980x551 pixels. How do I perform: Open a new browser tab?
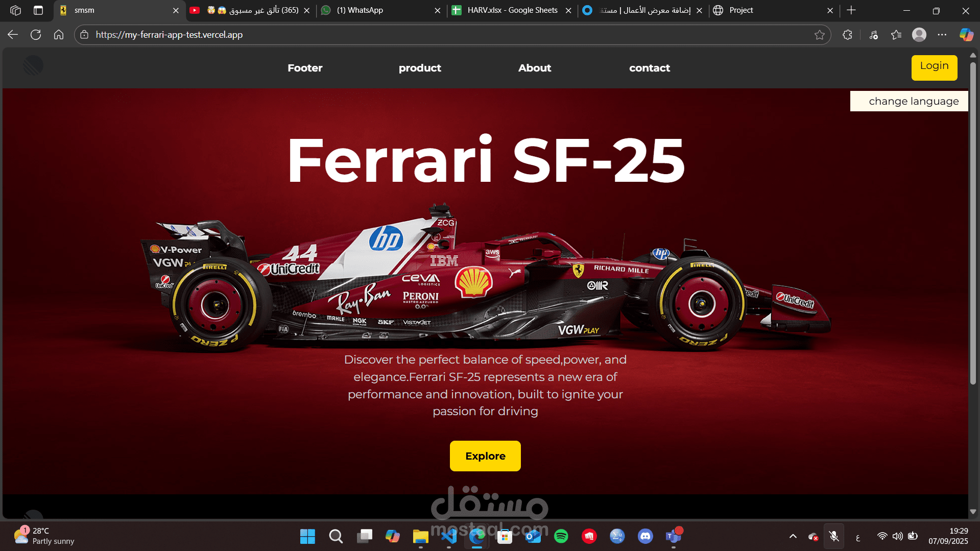pos(851,10)
